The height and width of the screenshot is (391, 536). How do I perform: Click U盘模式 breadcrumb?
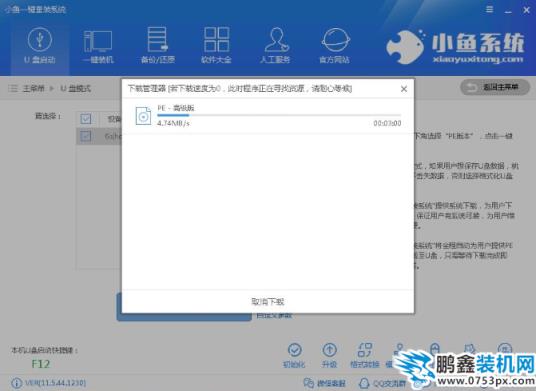point(76,89)
